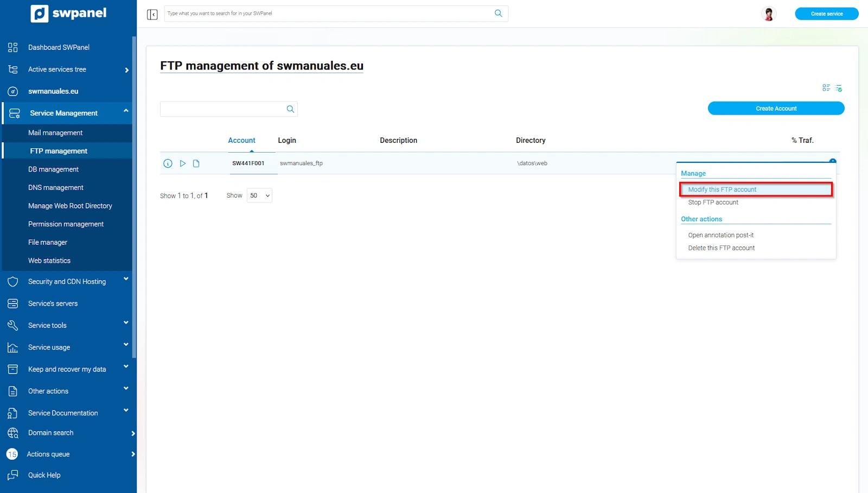
Task: Click the Domain search globe icon
Action: pyautogui.click(x=13, y=433)
